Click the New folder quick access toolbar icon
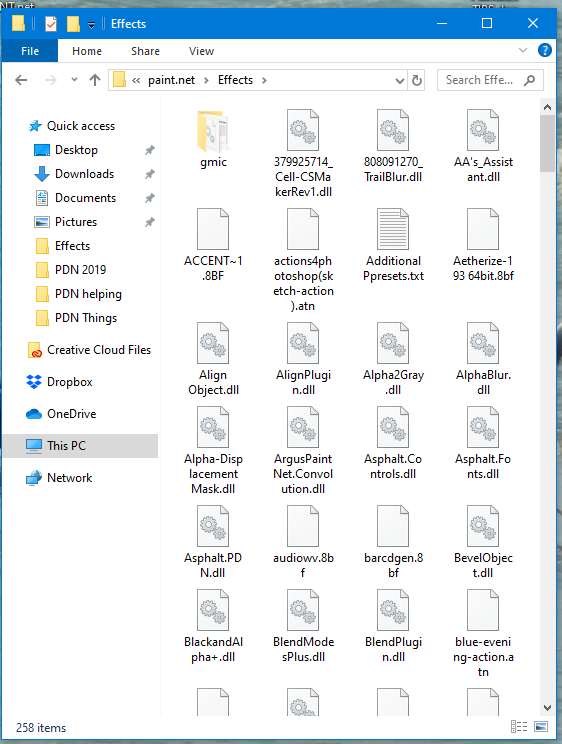This screenshot has width=562, height=744. (x=73, y=24)
